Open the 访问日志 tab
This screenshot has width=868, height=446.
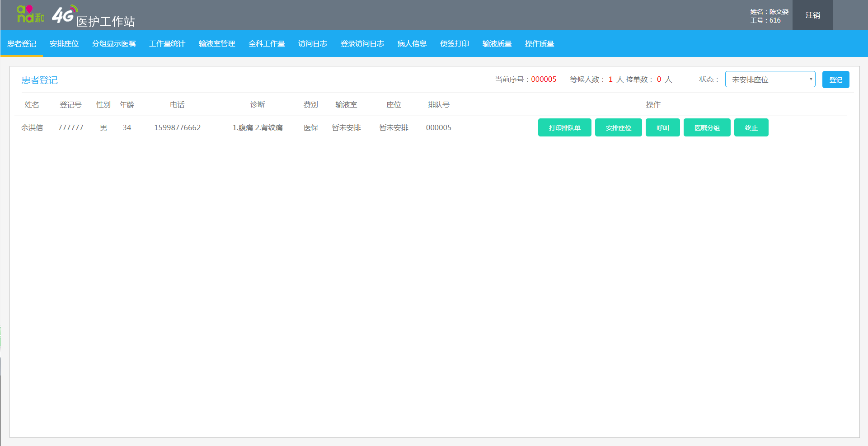click(x=313, y=44)
